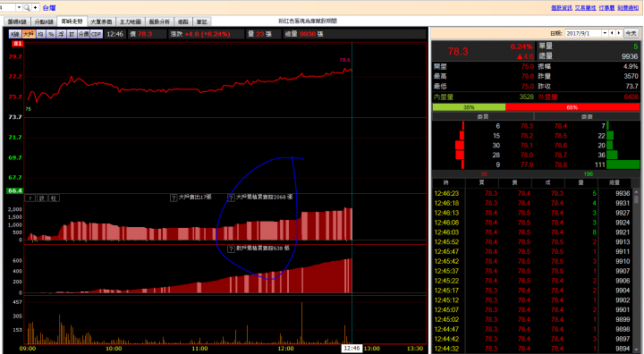Click the 成 column header in tick list
The image size is (644, 354).
[548, 182]
